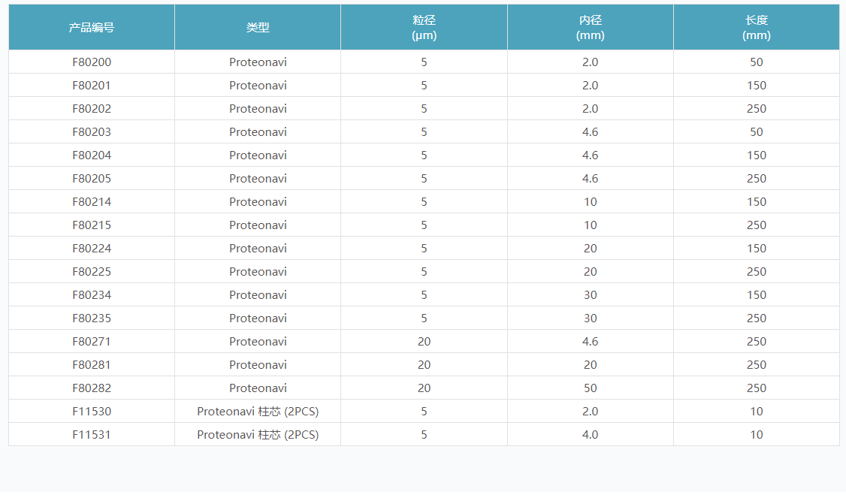Screen dimensions: 846x504
Task: Click the 长度 (mm) column header
Action: tap(756, 28)
